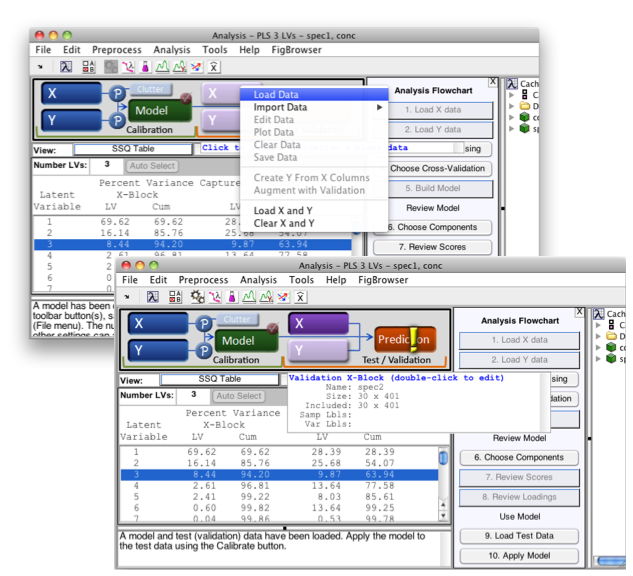The height and width of the screenshot is (576, 633).
Task: Expand the first tree node in front cache panel
Action: coord(598,324)
